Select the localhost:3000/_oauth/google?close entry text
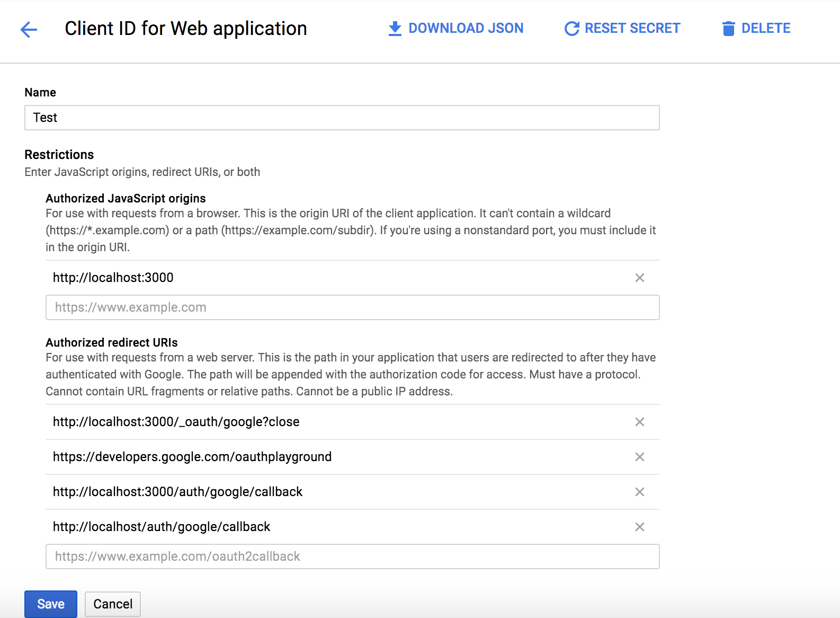Viewport: 840px width, 618px height. pyautogui.click(x=176, y=422)
